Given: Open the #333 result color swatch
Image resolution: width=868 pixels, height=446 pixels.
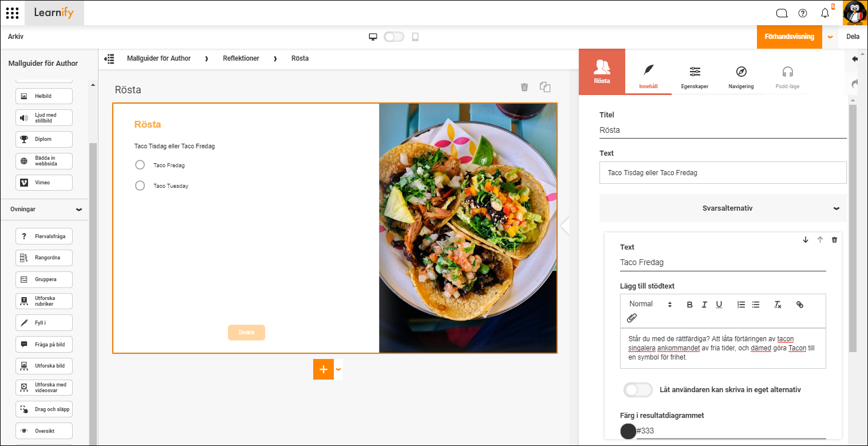Looking at the screenshot, I should pos(629,431).
